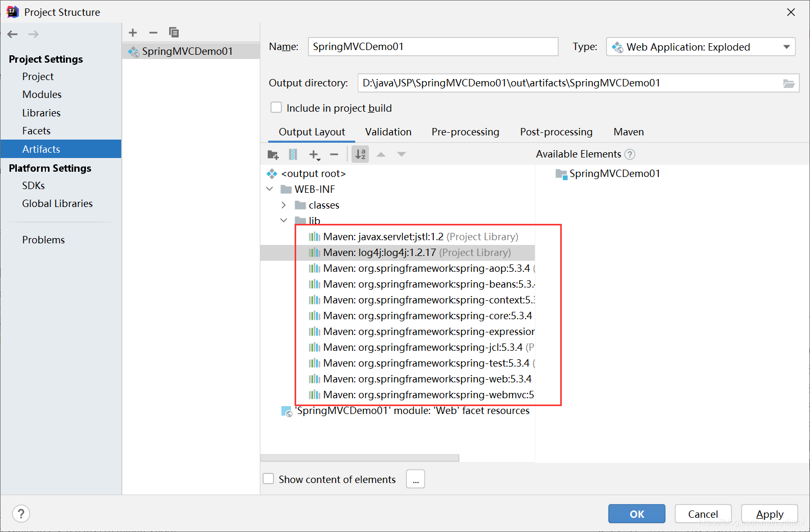Browse for output directory folder

789,83
